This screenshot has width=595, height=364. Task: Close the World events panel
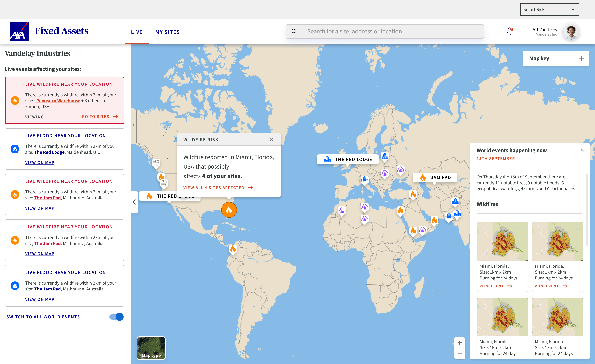[x=582, y=150]
